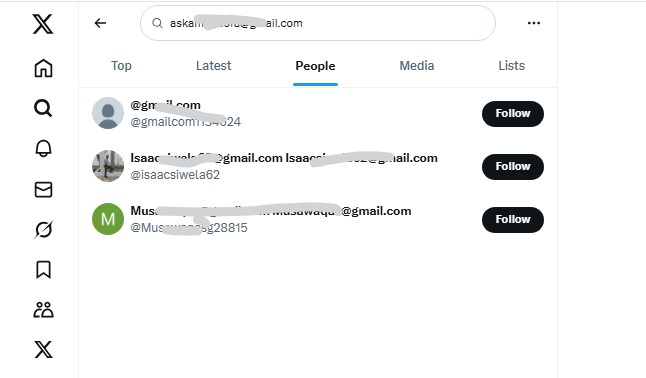Follow the green M avatar account
The image size is (646, 378).
pos(513,220)
